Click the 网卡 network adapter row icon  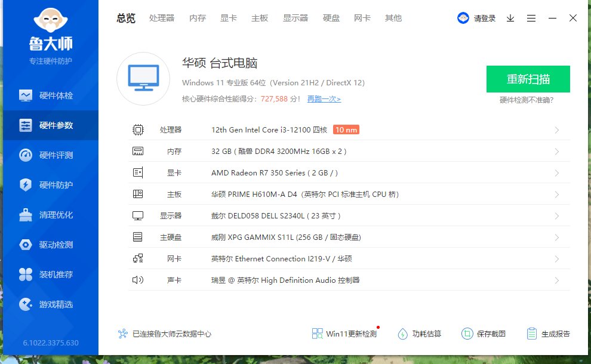click(138, 258)
